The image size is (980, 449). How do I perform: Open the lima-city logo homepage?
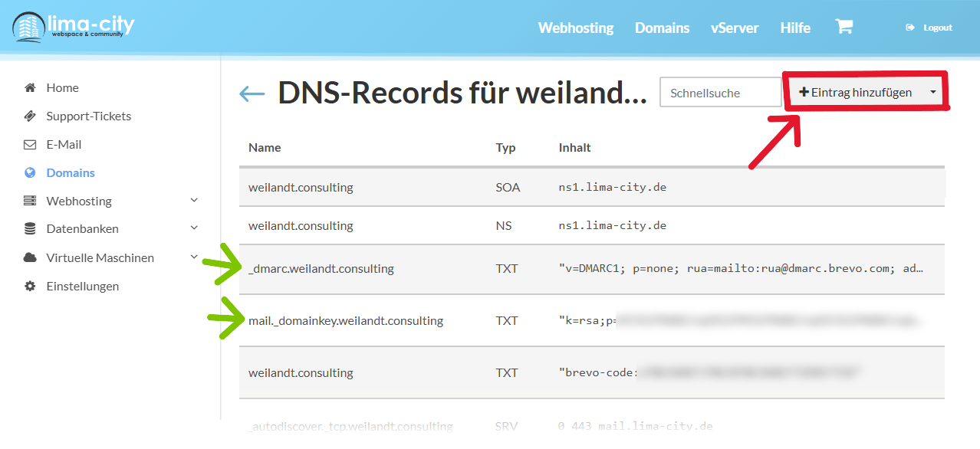73,28
